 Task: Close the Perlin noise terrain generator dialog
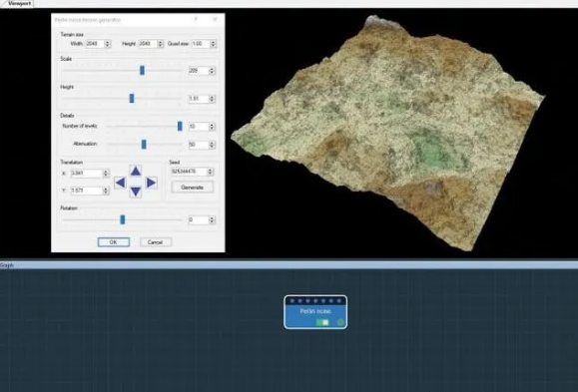(x=215, y=20)
